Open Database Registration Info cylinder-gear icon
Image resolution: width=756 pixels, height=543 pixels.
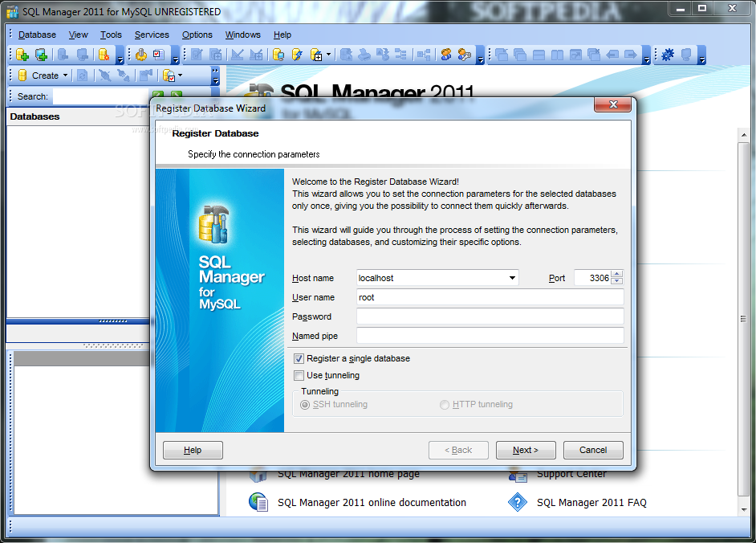coord(104,55)
